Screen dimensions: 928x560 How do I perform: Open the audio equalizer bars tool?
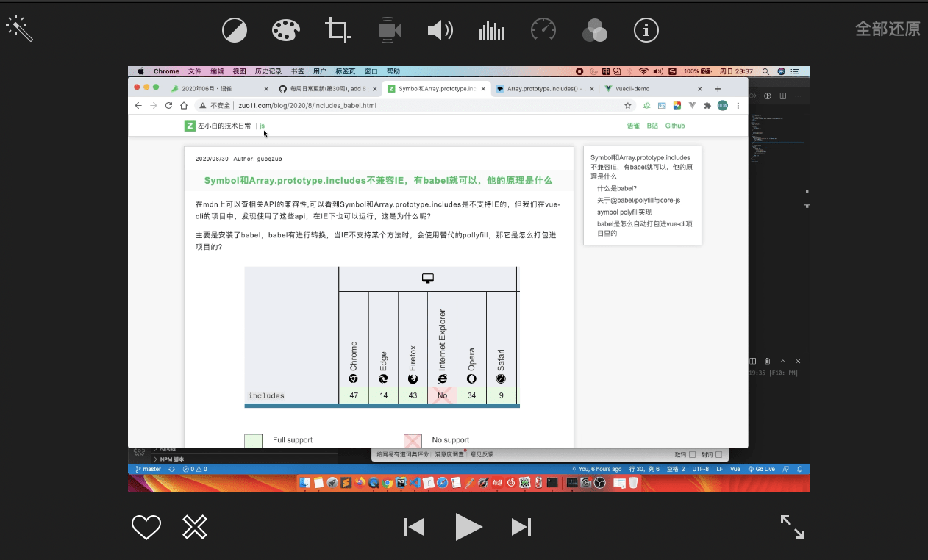click(491, 30)
